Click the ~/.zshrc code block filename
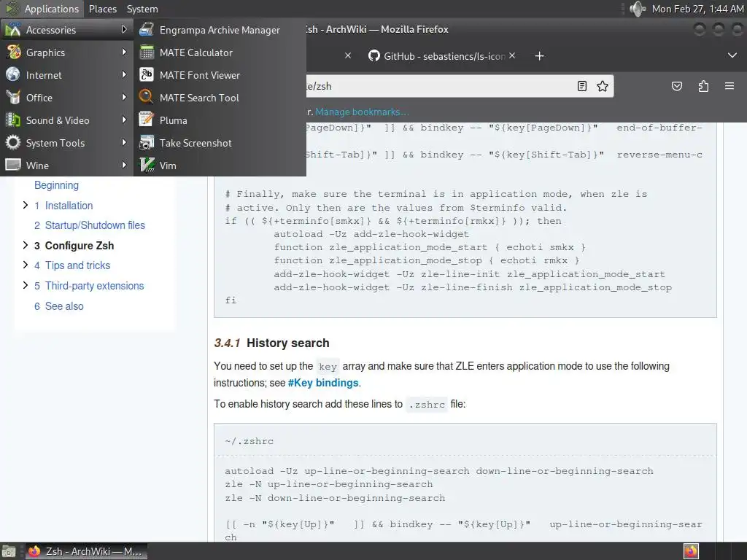This screenshot has height=560, width=747. coord(249,441)
